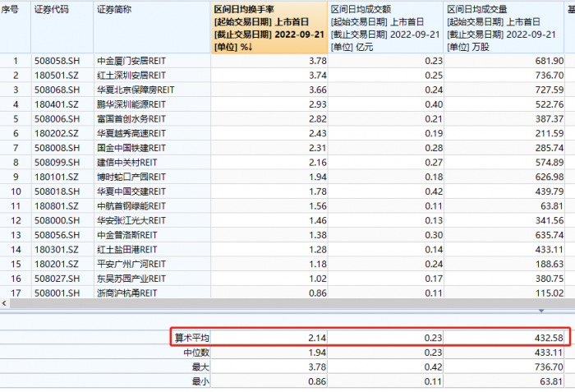575x392 pixels.
Task: Select 浙商沪杭甬REIT in the last row
Action: click(x=128, y=293)
